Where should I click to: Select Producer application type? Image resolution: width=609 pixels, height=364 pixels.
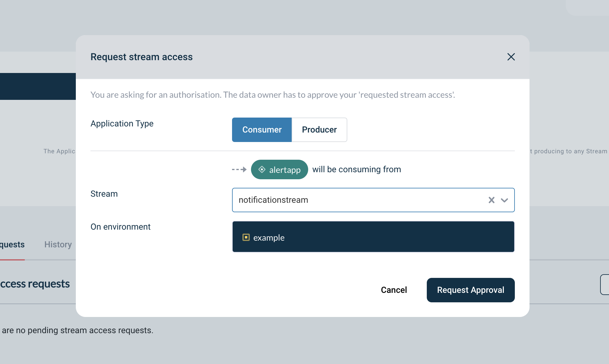[x=319, y=130]
